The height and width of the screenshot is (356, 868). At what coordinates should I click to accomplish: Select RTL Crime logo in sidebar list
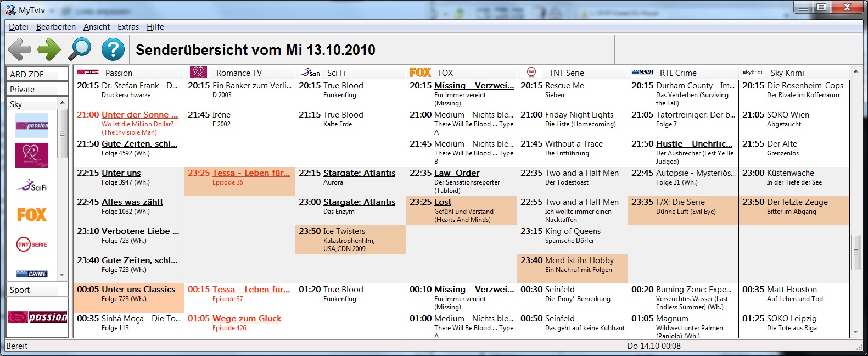[32, 274]
